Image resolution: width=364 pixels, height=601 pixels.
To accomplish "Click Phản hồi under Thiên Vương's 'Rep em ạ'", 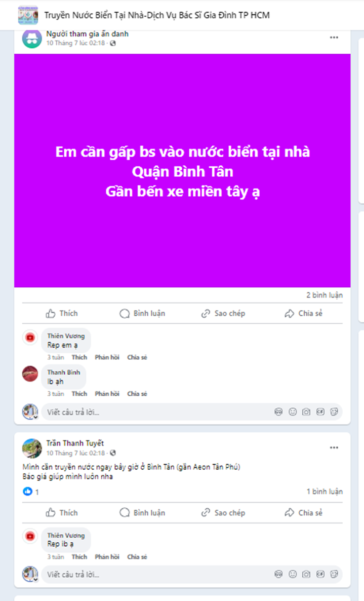I will [107, 357].
